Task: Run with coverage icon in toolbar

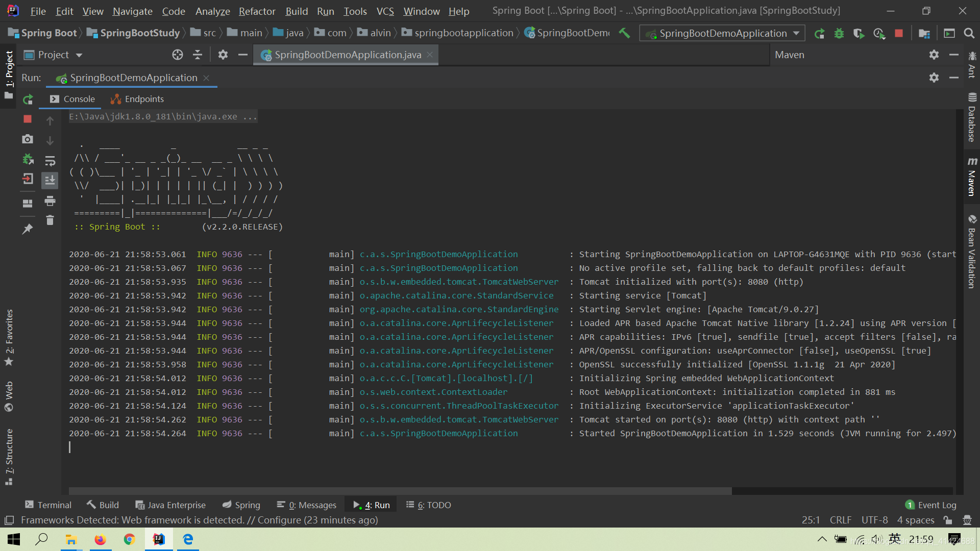Action: (859, 33)
